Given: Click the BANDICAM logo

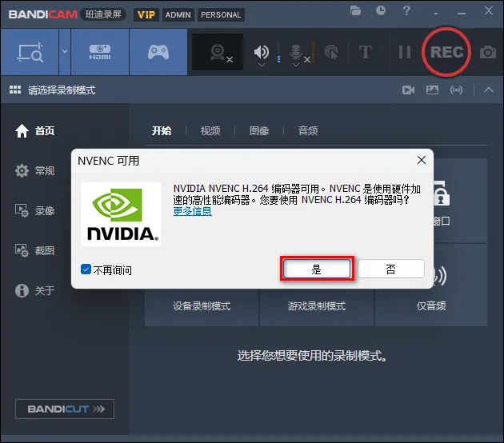Looking at the screenshot, I should point(42,14).
